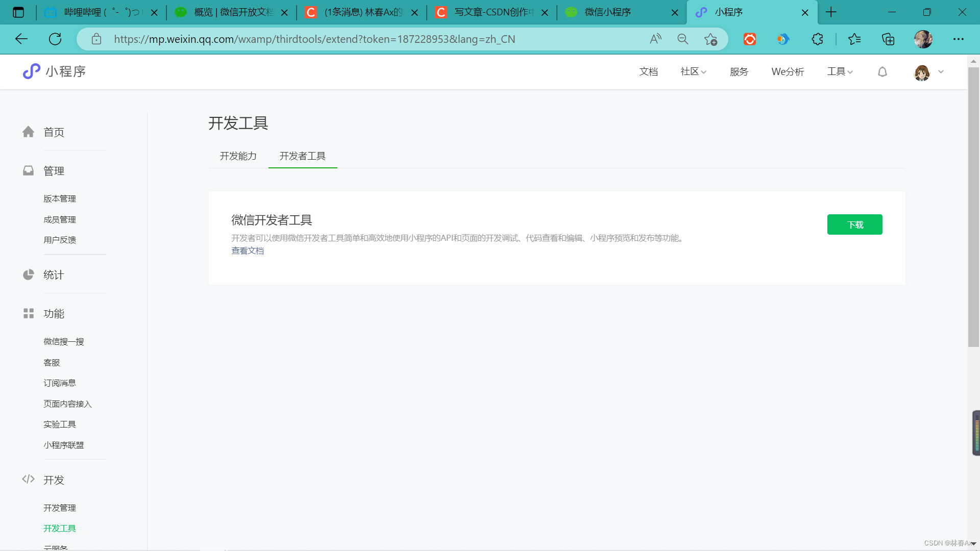Screen dimensions: 980x551
Task: Open the browser extensions puzzle icon
Action: tap(817, 39)
